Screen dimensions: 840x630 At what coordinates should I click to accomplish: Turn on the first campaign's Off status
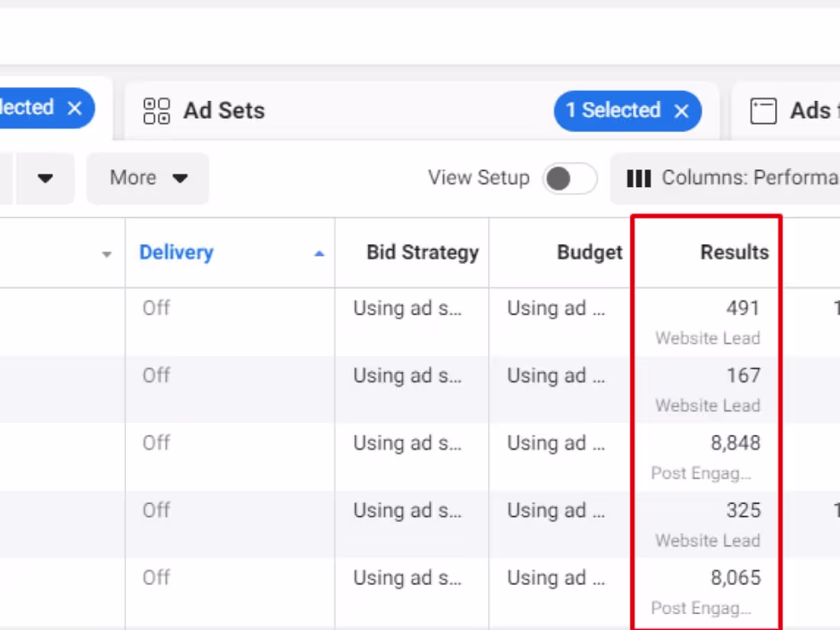point(156,308)
